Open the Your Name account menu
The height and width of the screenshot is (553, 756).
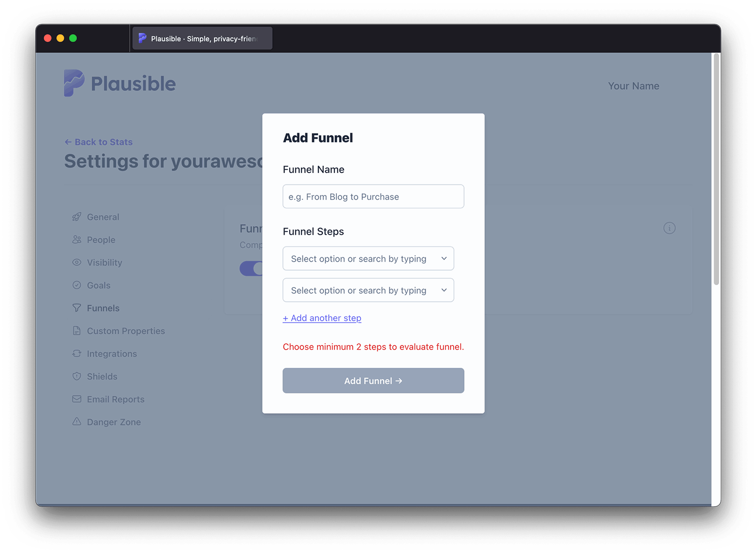633,86
